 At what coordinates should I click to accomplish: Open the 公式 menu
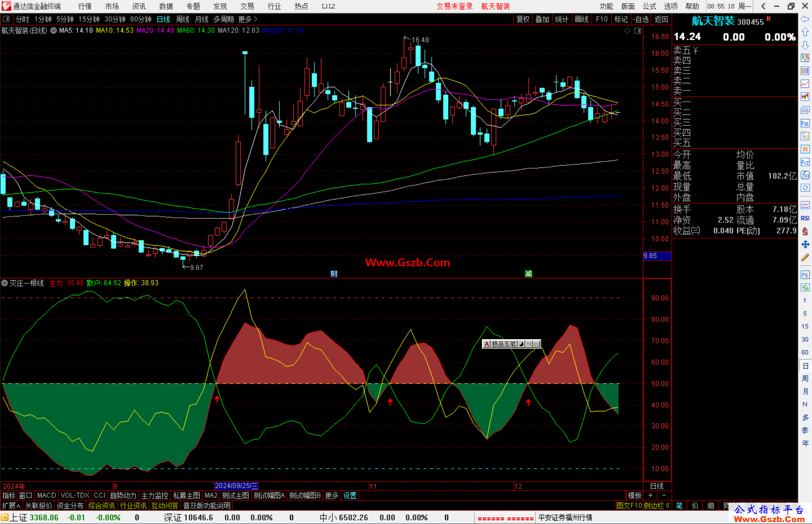pyautogui.click(x=649, y=6)
